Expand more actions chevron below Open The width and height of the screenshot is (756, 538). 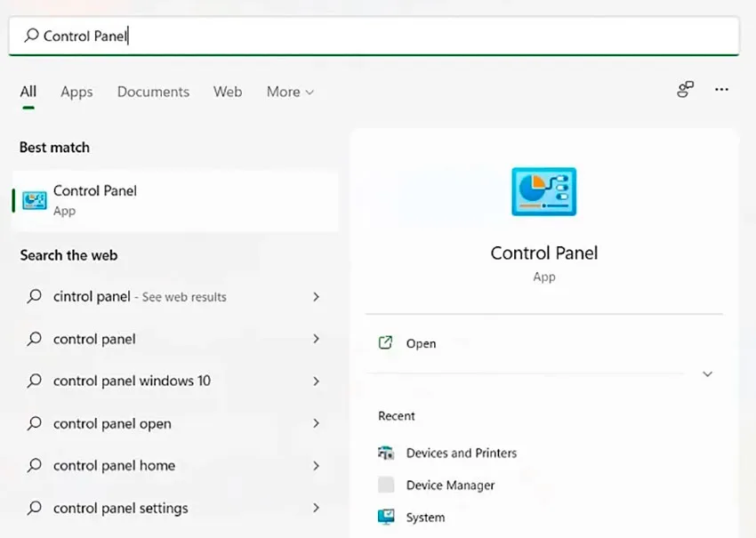coord(707,374)
